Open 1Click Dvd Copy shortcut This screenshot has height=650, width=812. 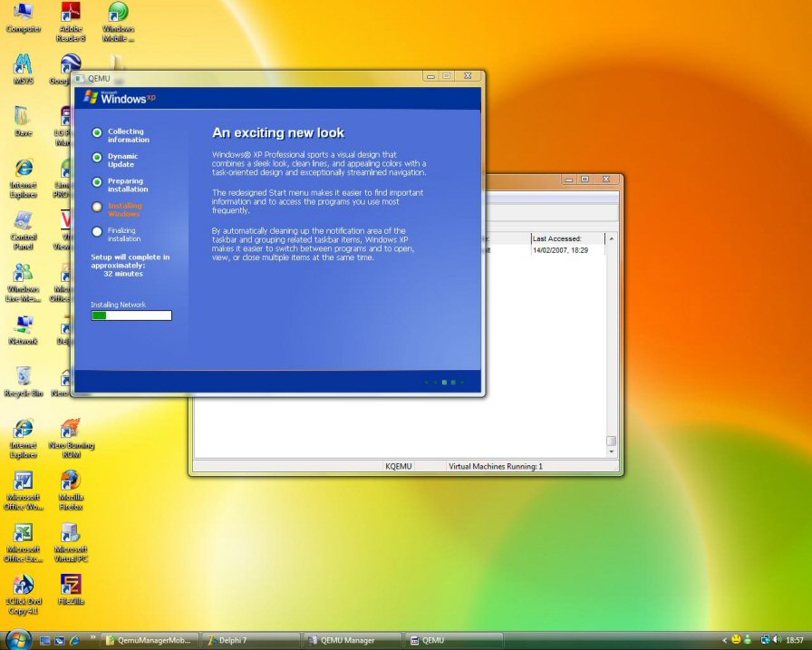pyautogui.click(x=23, y=585)
